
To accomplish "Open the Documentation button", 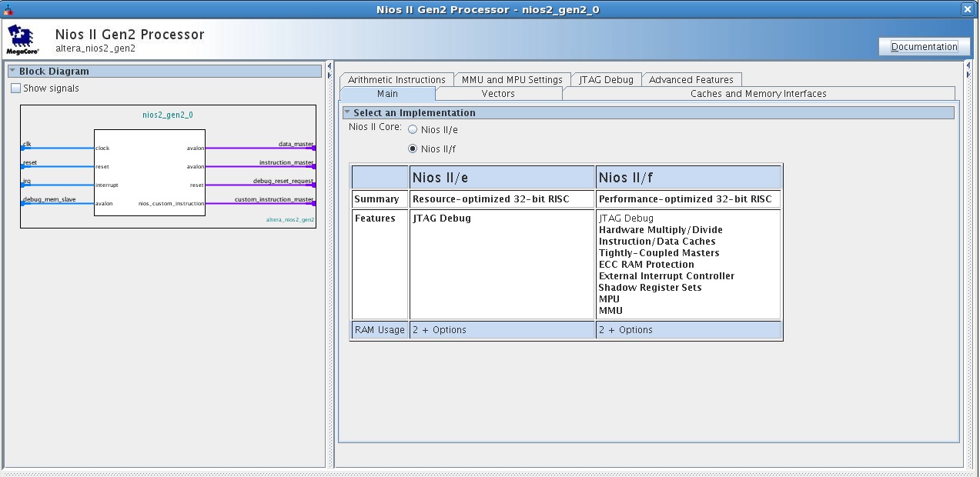I will (924, 47).
